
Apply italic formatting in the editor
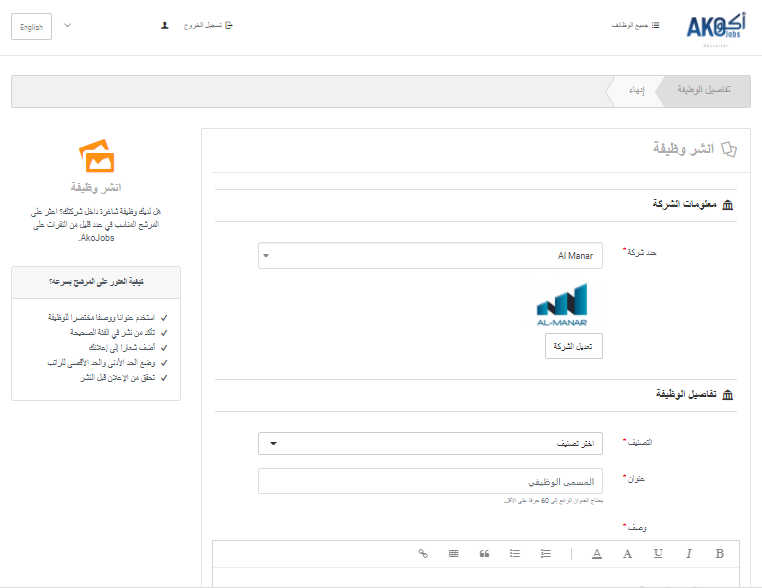[688, 553]
